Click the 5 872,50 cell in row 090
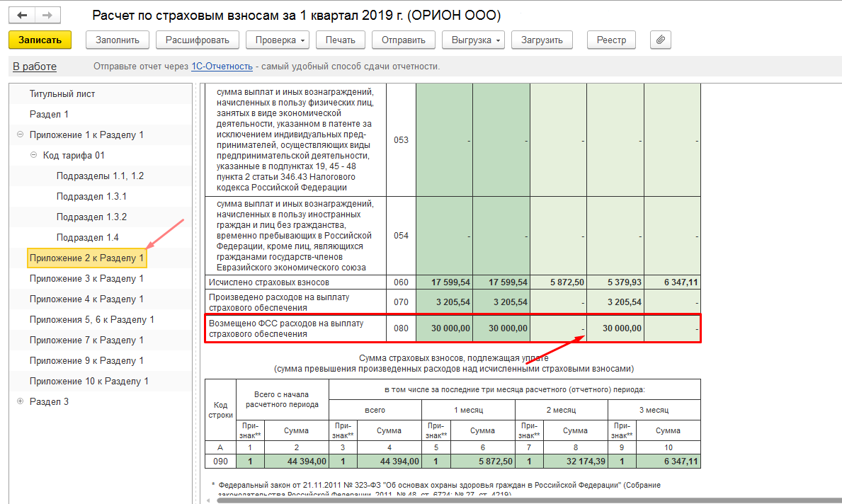The image size is (842, 504). 482,461
